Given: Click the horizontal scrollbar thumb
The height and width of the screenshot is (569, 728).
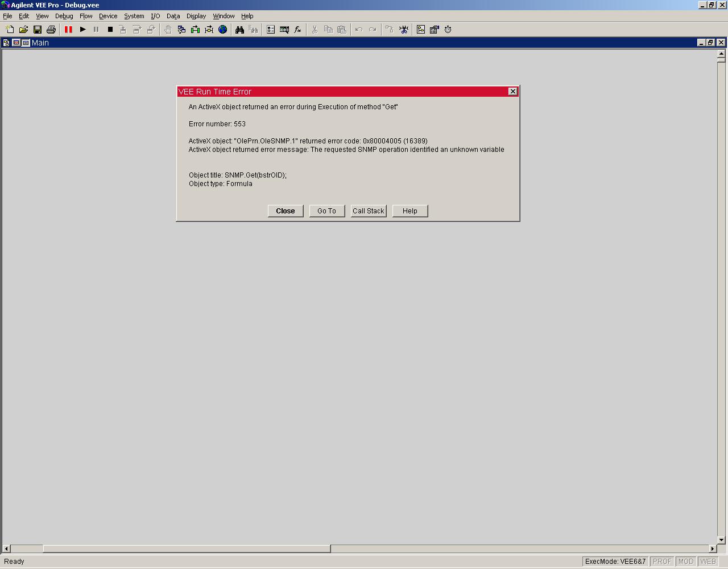Looking at the screenshot, I should coord(187,549).
